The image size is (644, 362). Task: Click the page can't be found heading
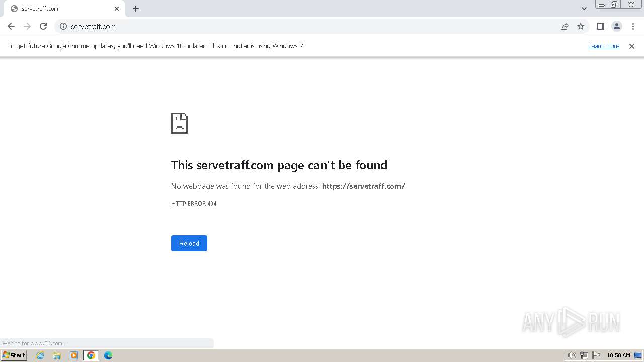(279, 165)
